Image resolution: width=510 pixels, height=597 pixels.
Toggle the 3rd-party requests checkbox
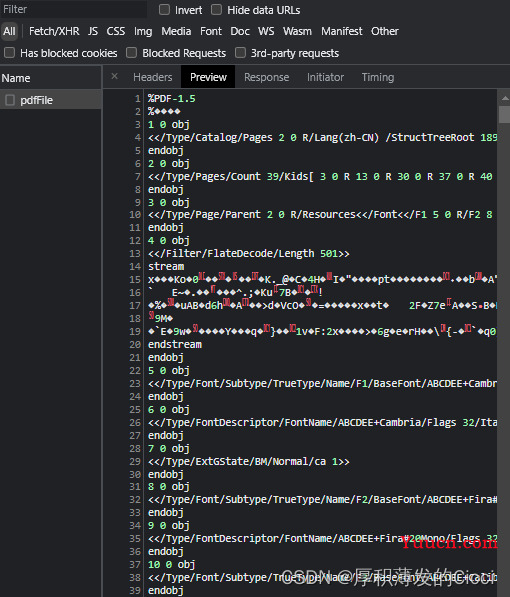(x=240, y=53)
